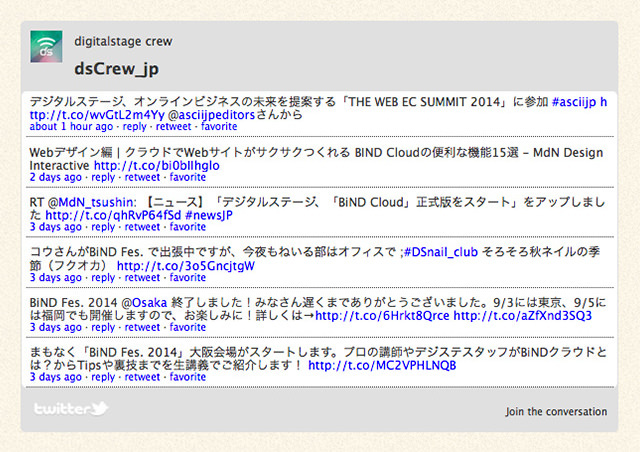Favorite the DSnail_club tweet
640x452 pixels.
click(187, 278)
